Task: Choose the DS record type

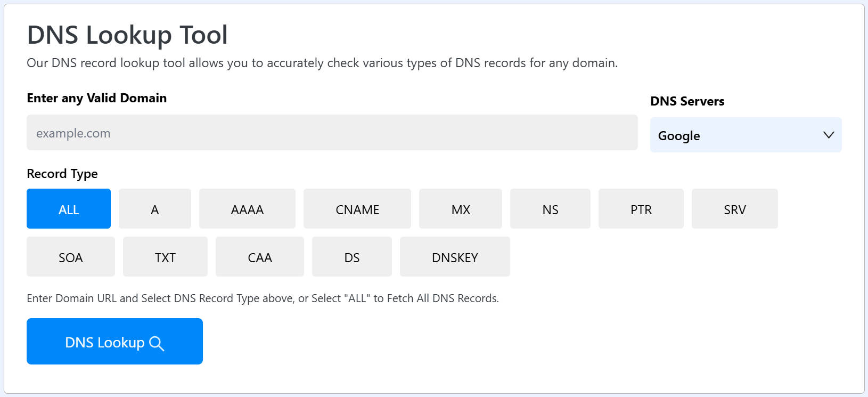Action: pos(352,257)
